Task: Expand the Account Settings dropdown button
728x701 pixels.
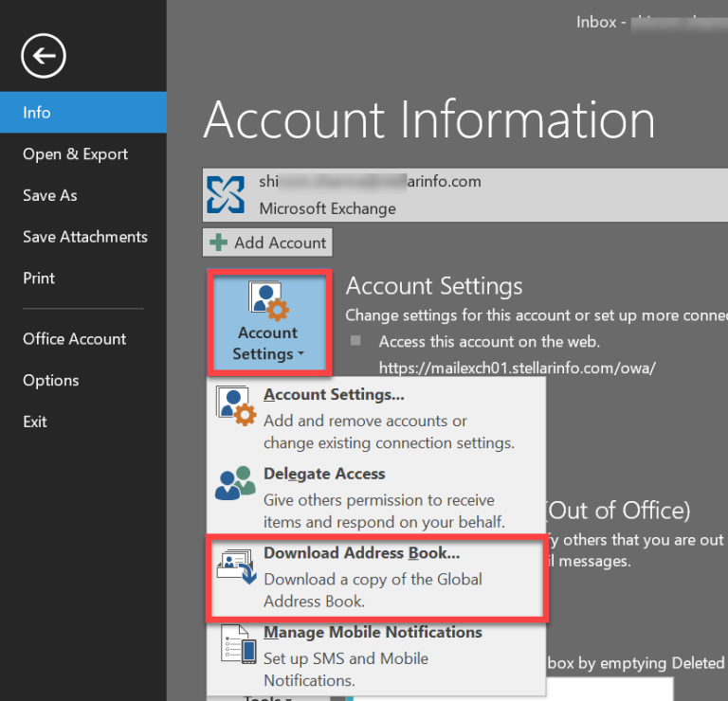Action: 270,322
